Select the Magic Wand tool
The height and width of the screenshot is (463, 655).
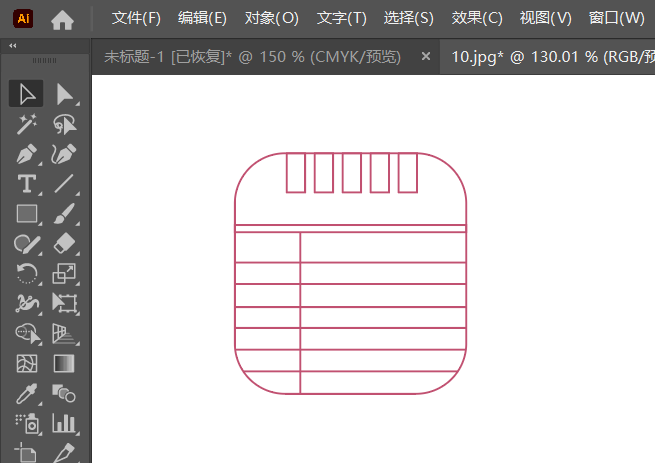click(27, 124)
